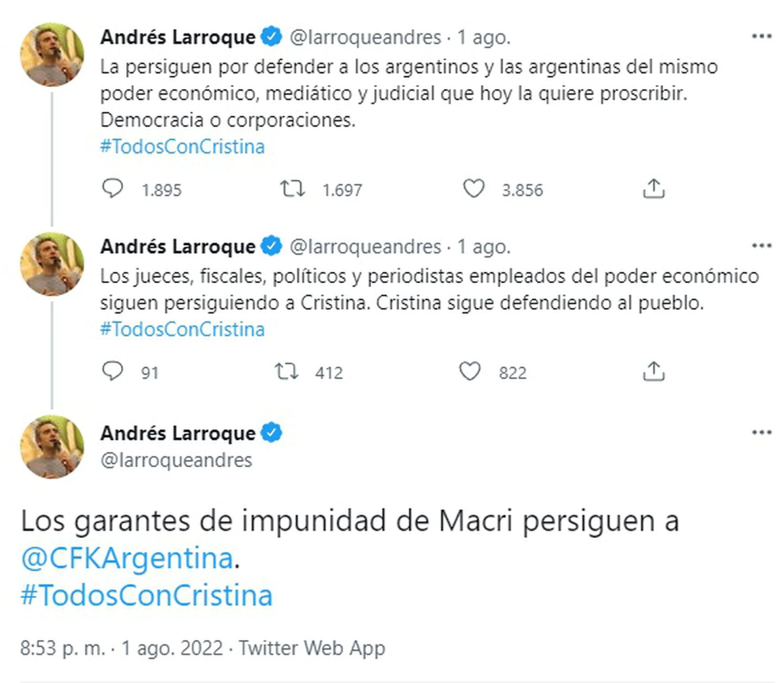Open more options on the second tweet
Viewport: 784px width, 683px height.
761,245
